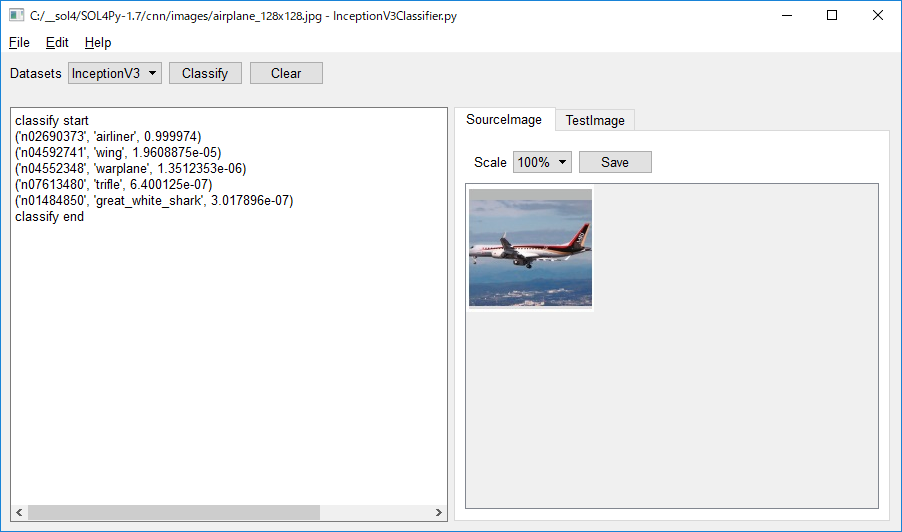Click the Save button
This screenshot has height=532, width=902.
click(x=615, y=162)
